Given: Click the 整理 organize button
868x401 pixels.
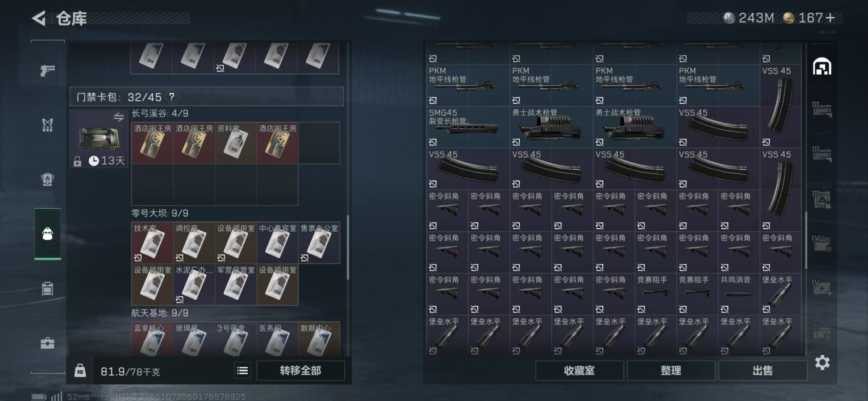Looking at the screenshot, I should click(671, 371).
